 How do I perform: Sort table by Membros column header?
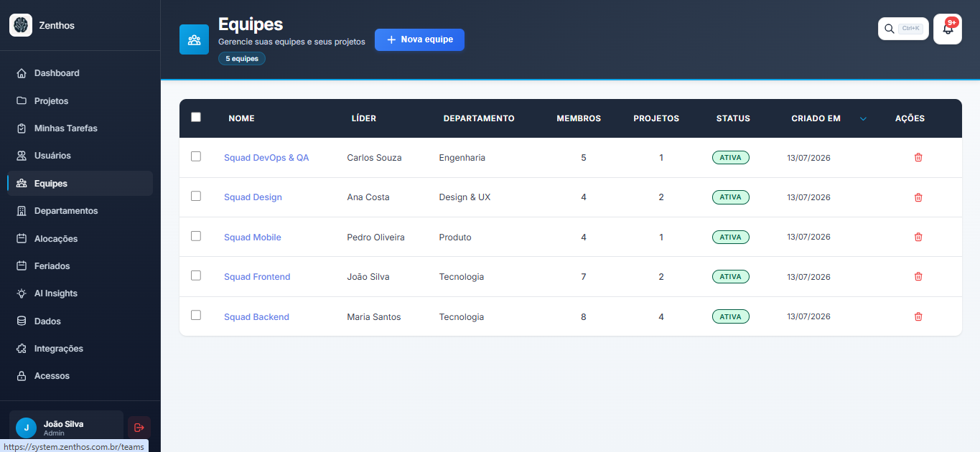coord(579,118)
